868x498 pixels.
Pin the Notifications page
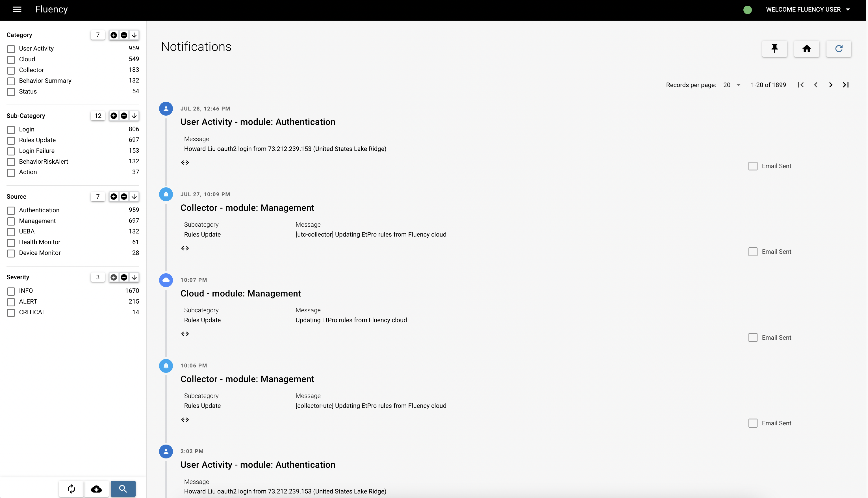click(x=774, y=49)
